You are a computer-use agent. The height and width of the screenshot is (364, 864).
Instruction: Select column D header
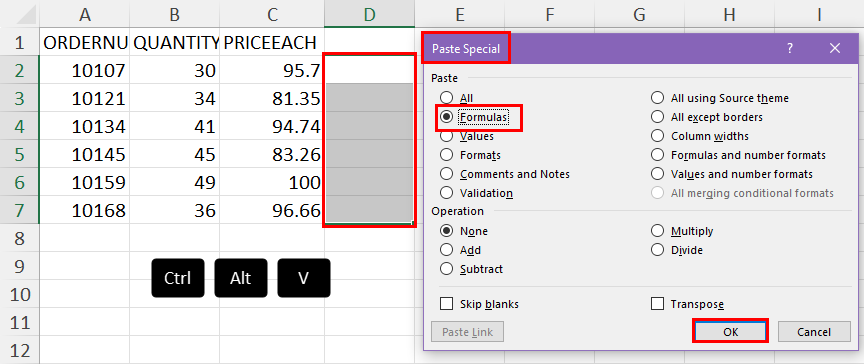[369, 15]
